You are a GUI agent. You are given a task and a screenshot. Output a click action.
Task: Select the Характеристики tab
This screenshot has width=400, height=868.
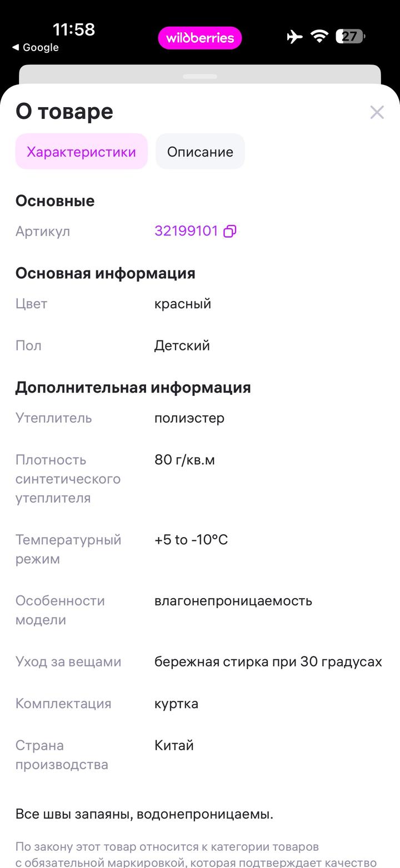coord(81,152)
